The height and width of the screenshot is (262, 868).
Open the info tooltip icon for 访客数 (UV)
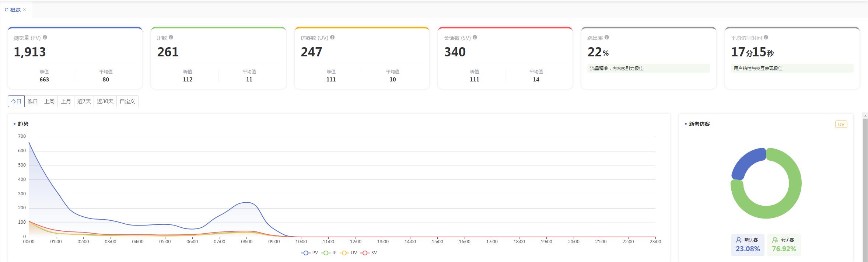pyautogui.click(x=332, y=37)
